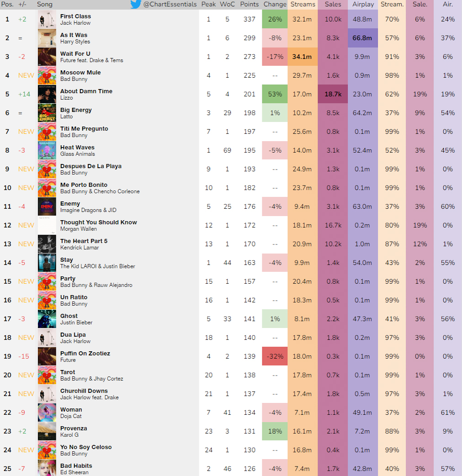Select Provenza cover thumbnail
Image resolution: width=462 pixels, height=476 pixels.
tap(47, 431)
